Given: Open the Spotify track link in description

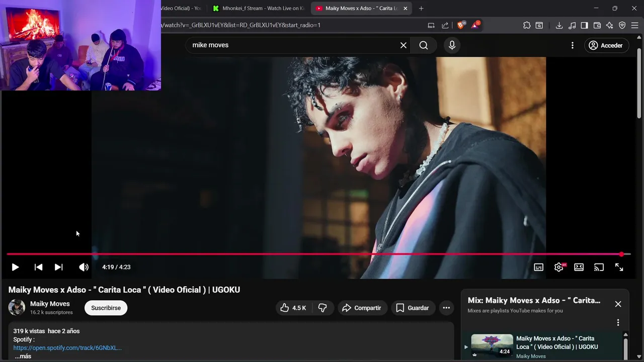Looking at the screenshot, I should click(x=67, y=348).
